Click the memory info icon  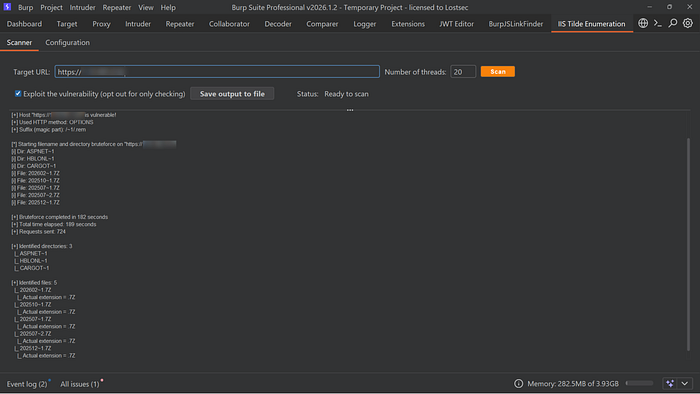point(518,383)
